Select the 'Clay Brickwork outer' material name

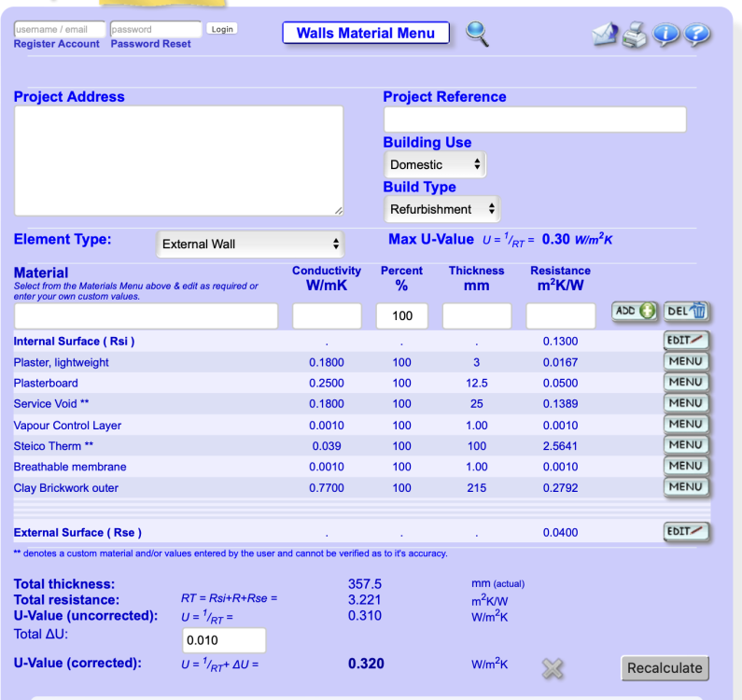point(65,488)
